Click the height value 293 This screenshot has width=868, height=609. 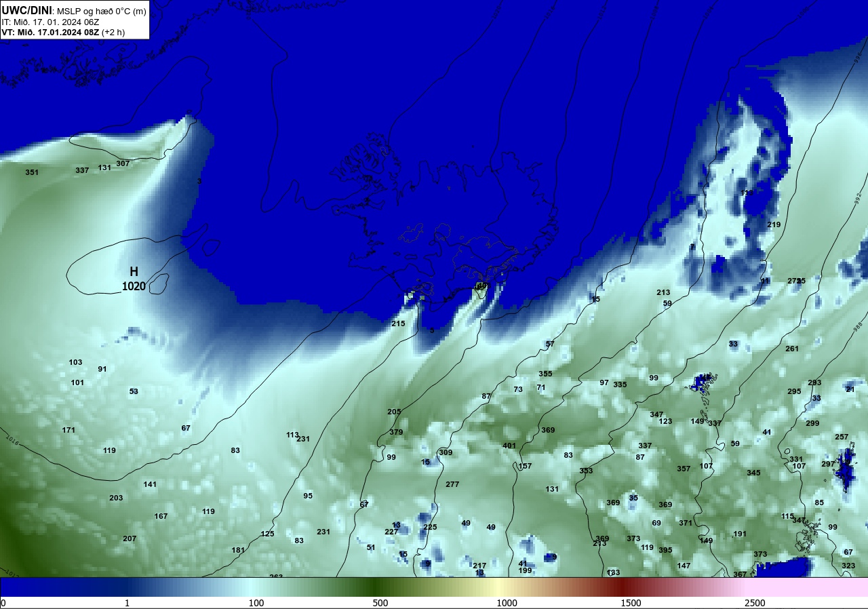(x=814, y=382)
